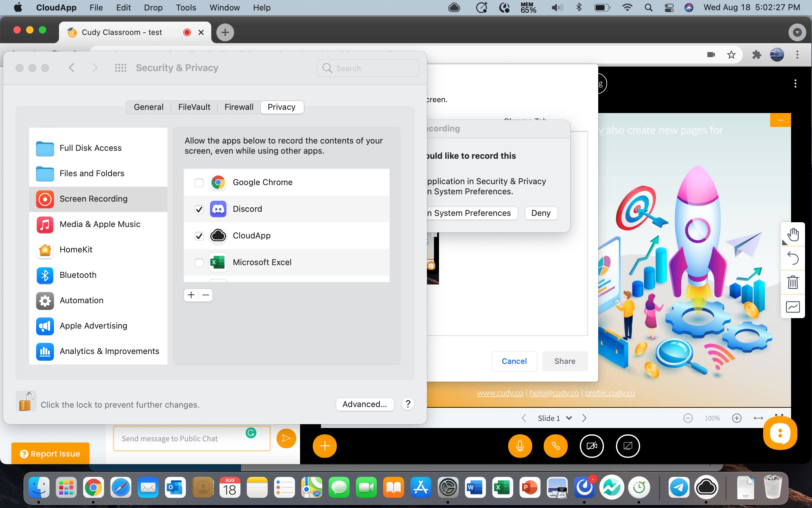Screen dimensions: 812x508
Task: Click the screen share button in classroom
Action: pos(628,446)
